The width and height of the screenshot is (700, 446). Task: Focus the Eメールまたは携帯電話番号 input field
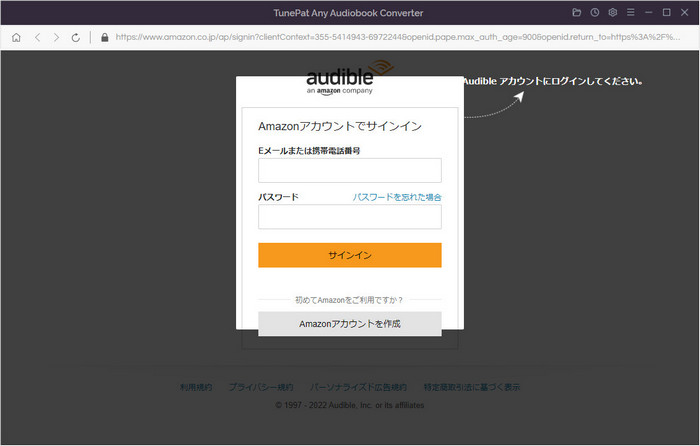click(x=350, y=170)
